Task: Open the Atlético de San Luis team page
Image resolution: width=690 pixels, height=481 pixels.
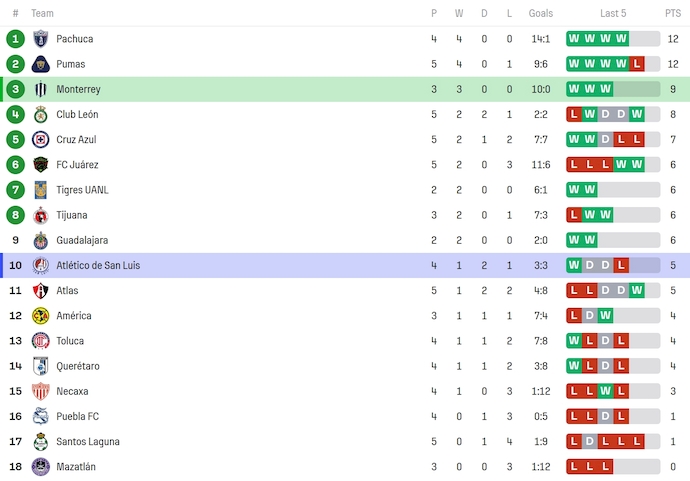Action: pos(105,265)
